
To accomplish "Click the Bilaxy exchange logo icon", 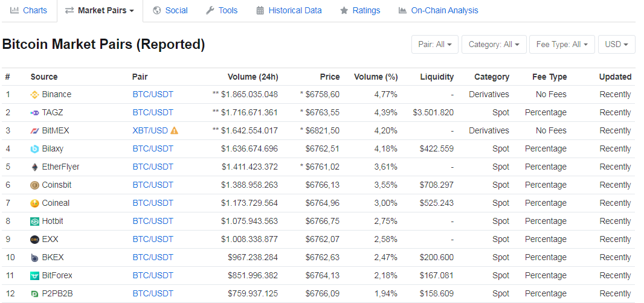I will [35, 149].
